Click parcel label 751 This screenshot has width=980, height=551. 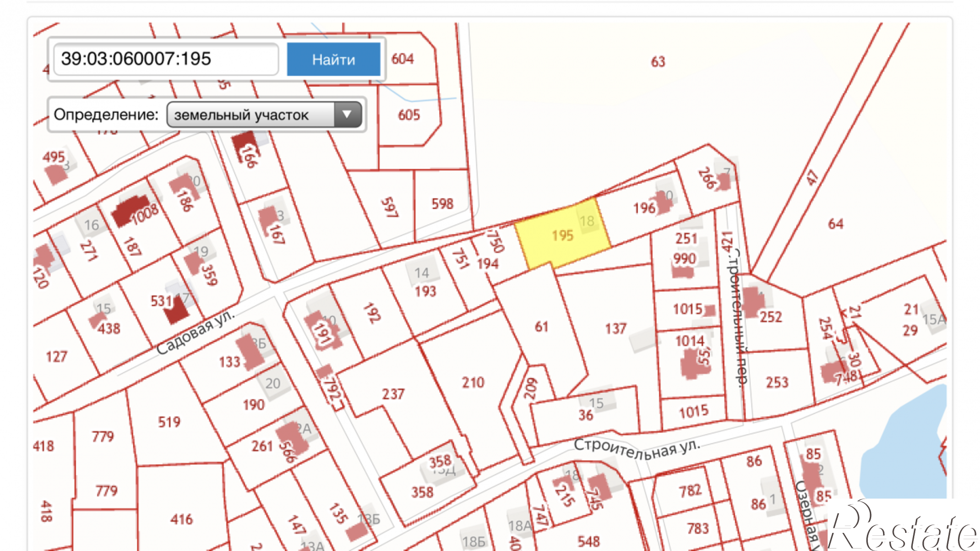[460, 259]
